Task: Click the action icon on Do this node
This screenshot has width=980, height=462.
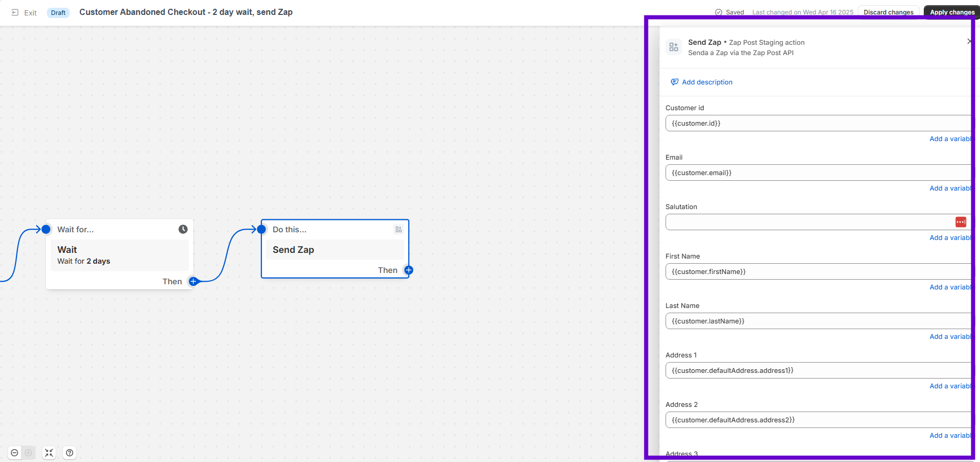Action: point(398,229)
